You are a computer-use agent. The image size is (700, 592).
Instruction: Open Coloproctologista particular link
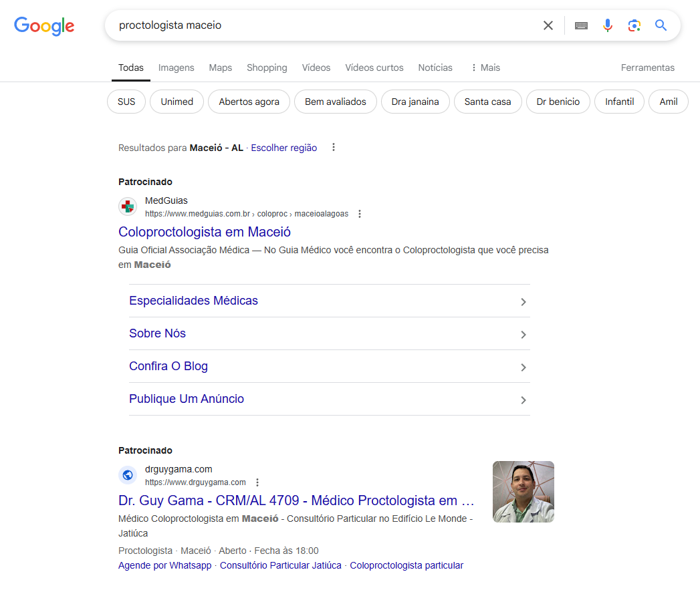pyautogui.click(x=406, y=565)
